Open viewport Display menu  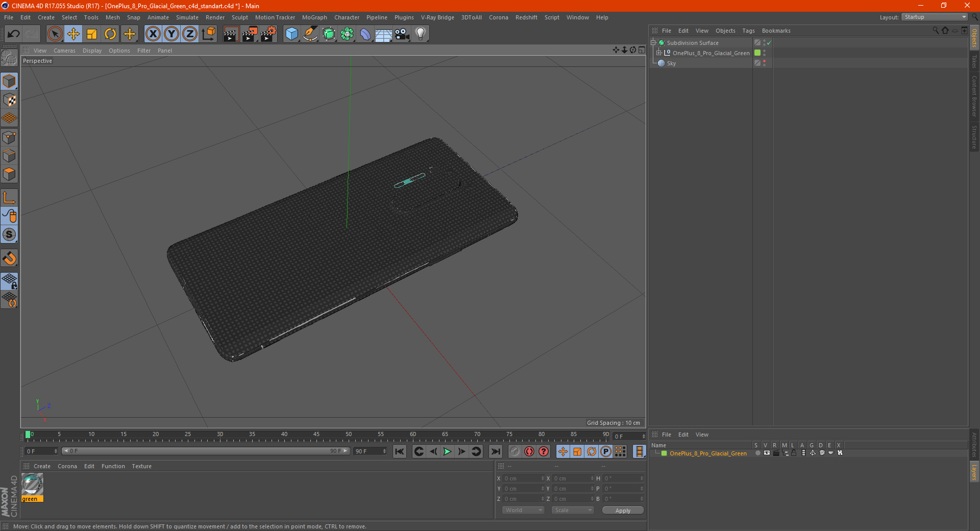[92, 51]
